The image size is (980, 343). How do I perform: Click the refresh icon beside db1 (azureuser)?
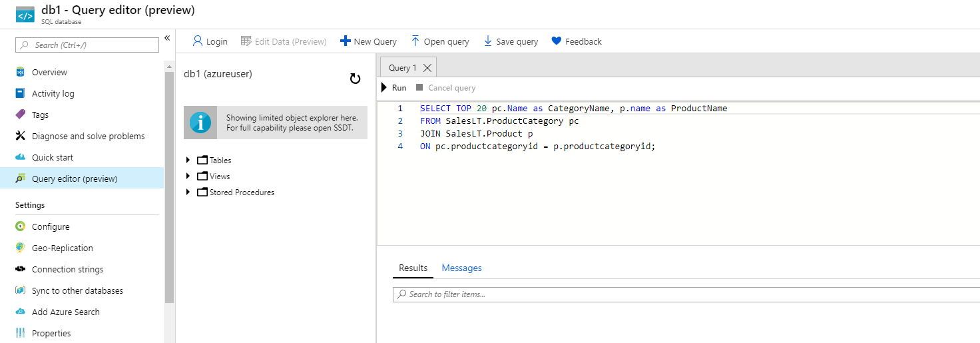pos(355,79)
